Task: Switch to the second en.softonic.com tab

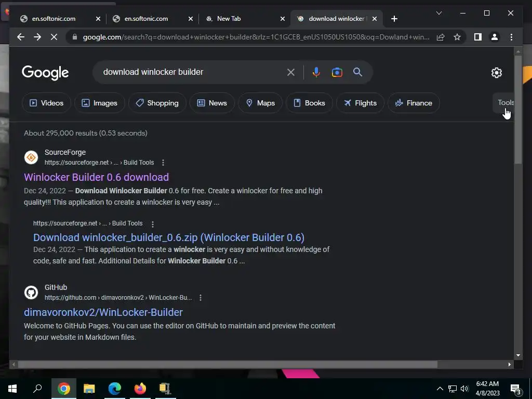Action: tap(146, 19)
